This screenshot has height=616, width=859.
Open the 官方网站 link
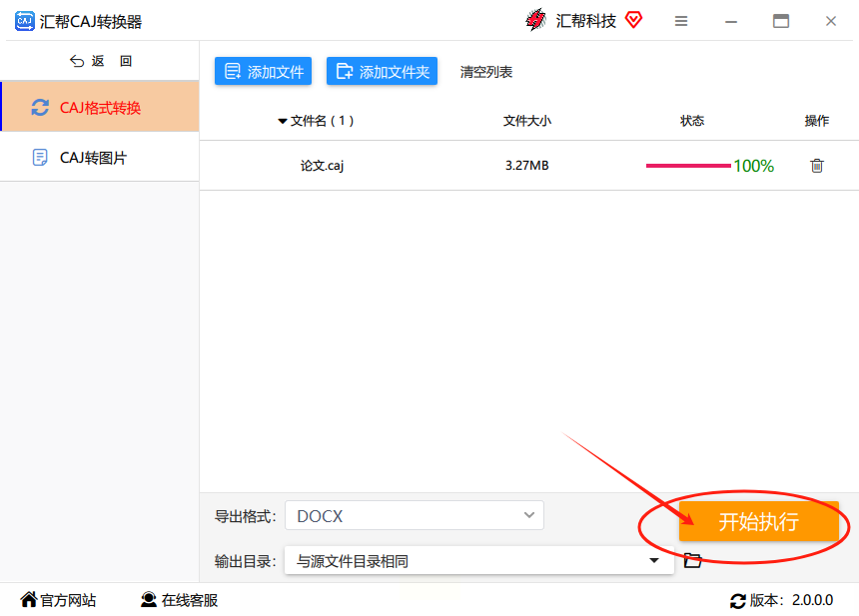[x=58, y=600]
